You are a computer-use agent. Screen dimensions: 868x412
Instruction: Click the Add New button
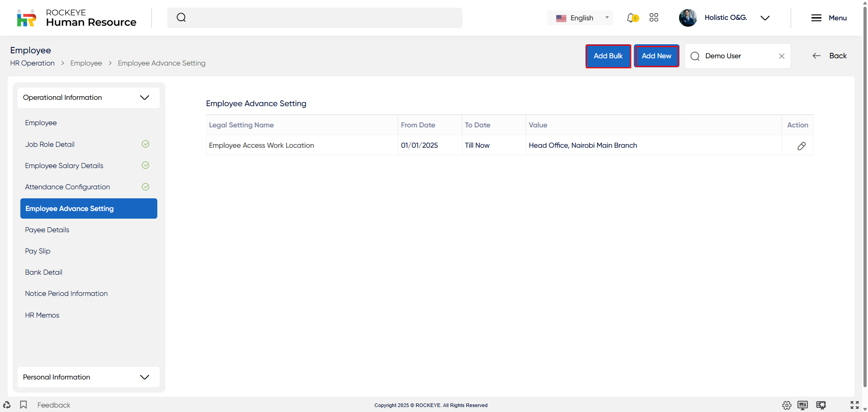[x=656, y=56]
